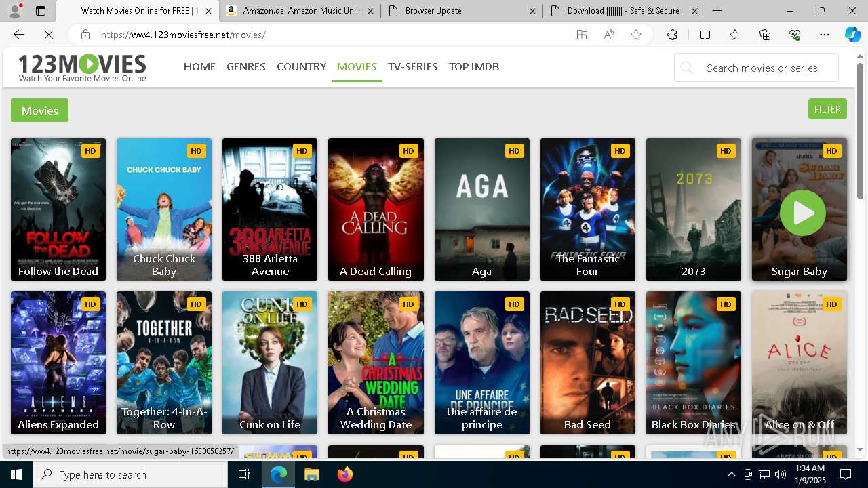Open the Collections icon
The height and width of the screenshot is (488, 868).
pos(765,35)
